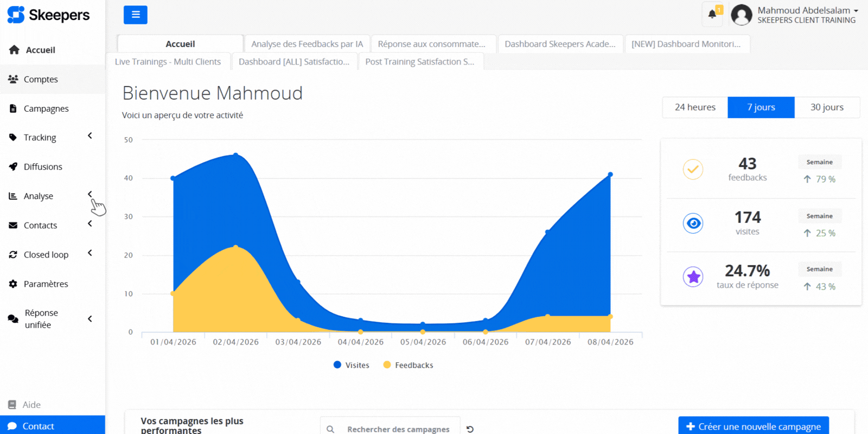Screen dimensions: 868x434
Task: Expand the Closed loop submenu chevron
Action: coord(90,253)
